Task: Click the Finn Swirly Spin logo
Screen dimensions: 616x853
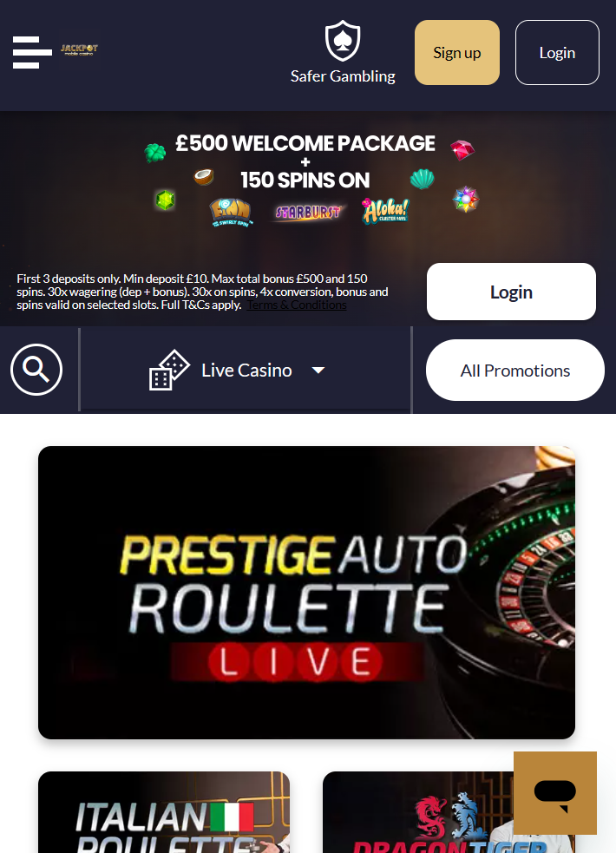Action: click(231, 213)
